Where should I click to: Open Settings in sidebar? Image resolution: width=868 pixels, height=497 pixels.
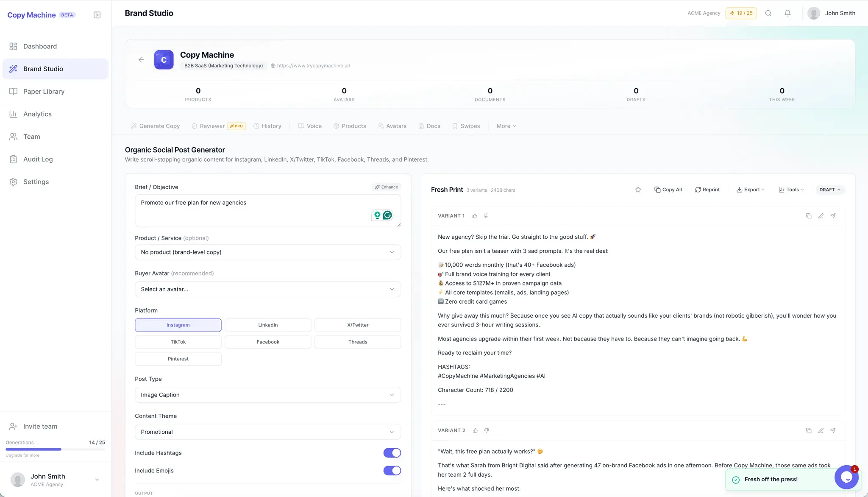click(x=56, y=181)
